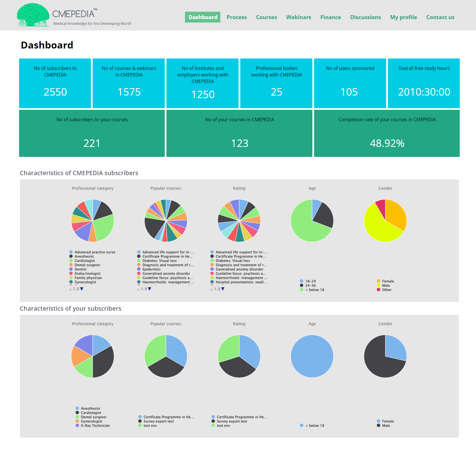Navigate to Webinars
Viewport: 476px width, 451px height.
[298, 17]
